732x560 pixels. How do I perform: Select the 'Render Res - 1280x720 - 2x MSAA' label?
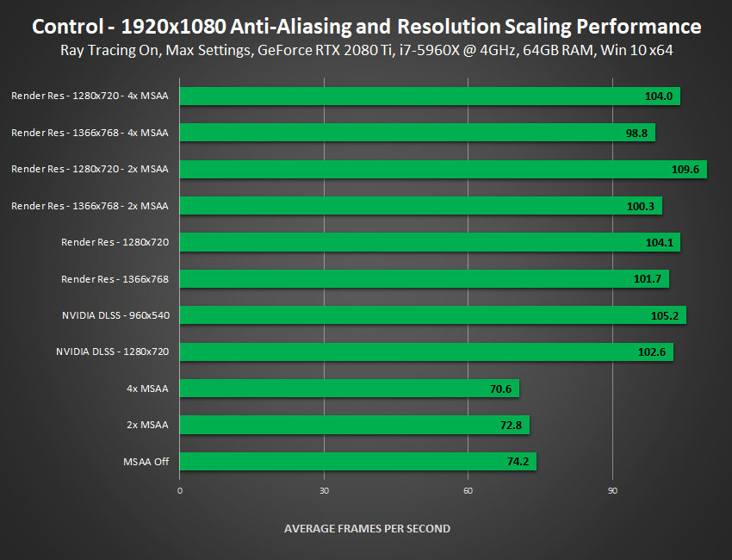[x=90, y=169]
